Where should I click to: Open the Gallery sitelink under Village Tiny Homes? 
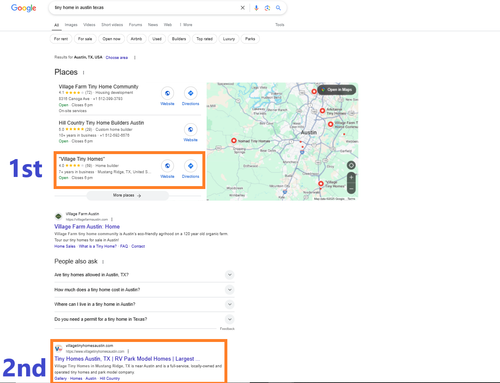(61, 379)
